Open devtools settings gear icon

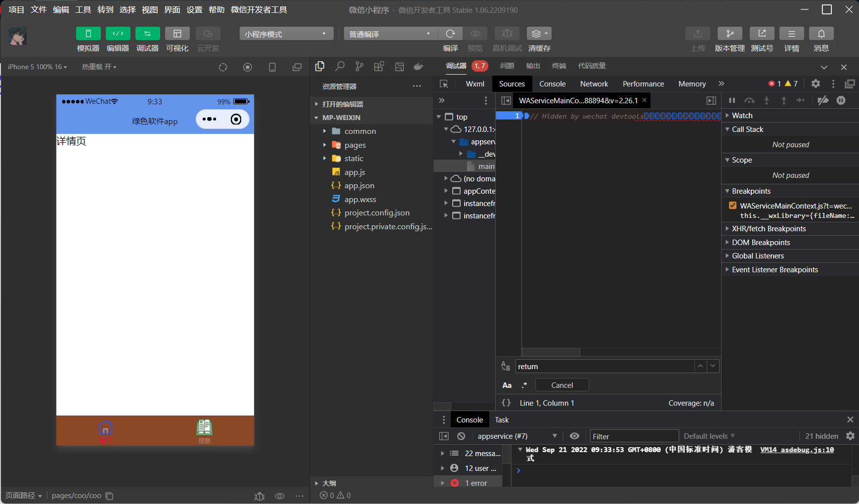[x=816, y=84]
